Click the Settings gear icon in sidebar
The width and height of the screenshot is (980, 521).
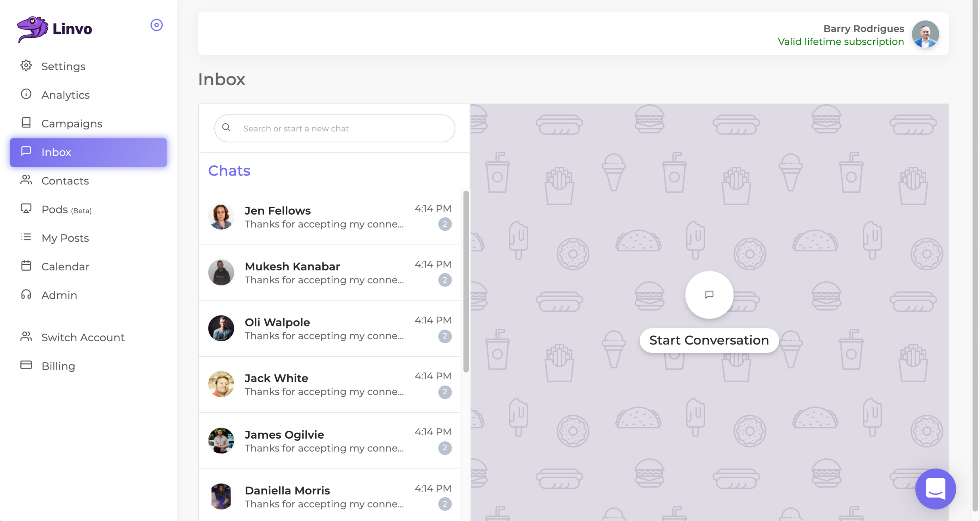click(26, 66)
